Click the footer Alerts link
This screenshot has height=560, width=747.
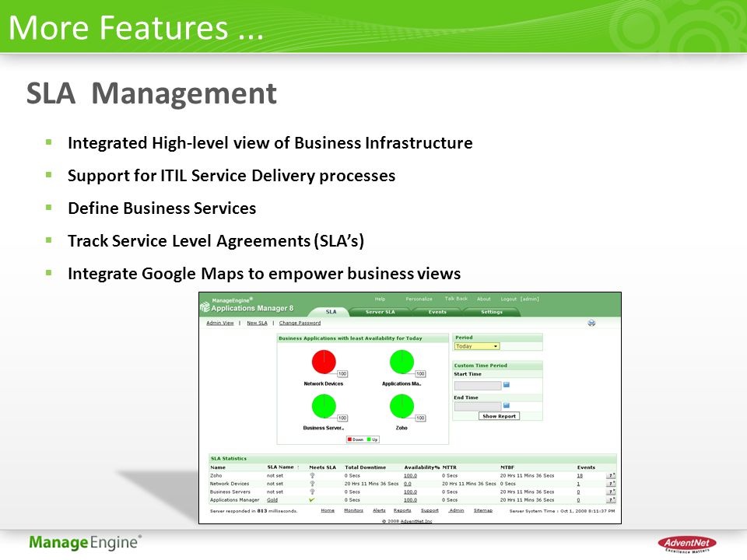379,510
